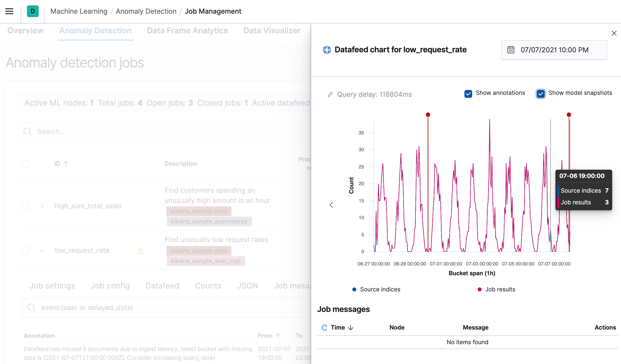The width and height of the screenshot is (621, 364).
Task: Navigate the chart earlier using the left chevron
Action: pyautogui.click(x=332, y=205)
